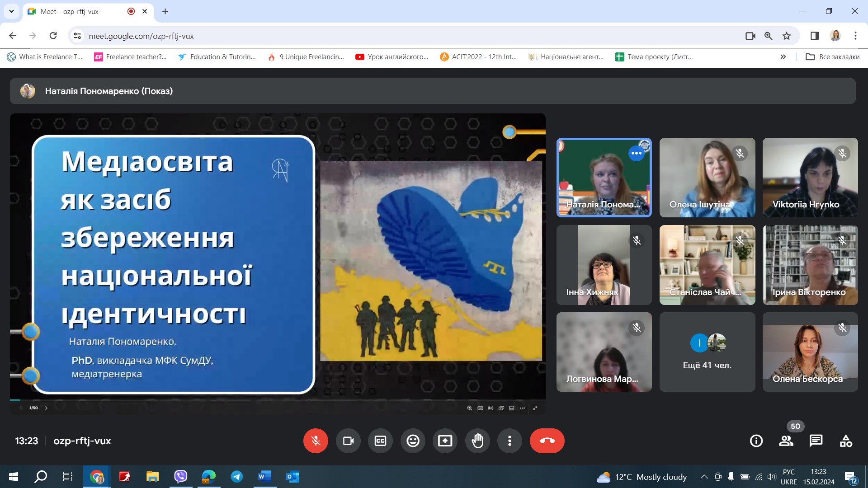Open Windows taskbar search
The height and width of the screenshot is (488, 868).
pos(41,477)
